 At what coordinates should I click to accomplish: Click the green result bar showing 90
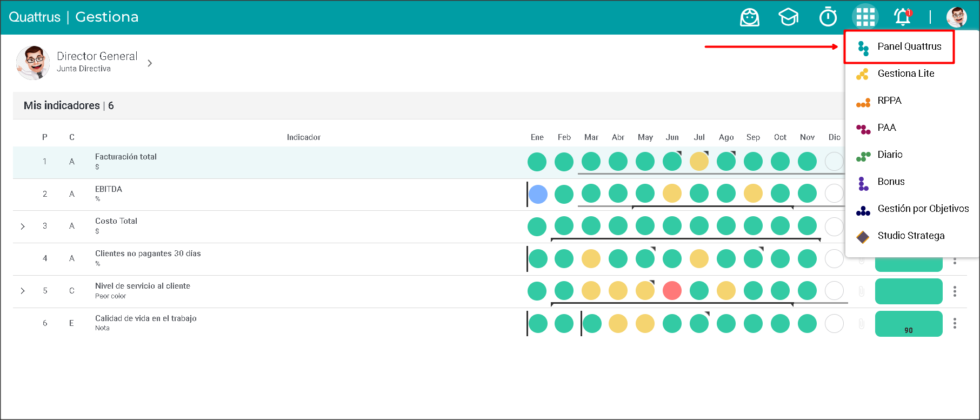(x=908, y=324)
